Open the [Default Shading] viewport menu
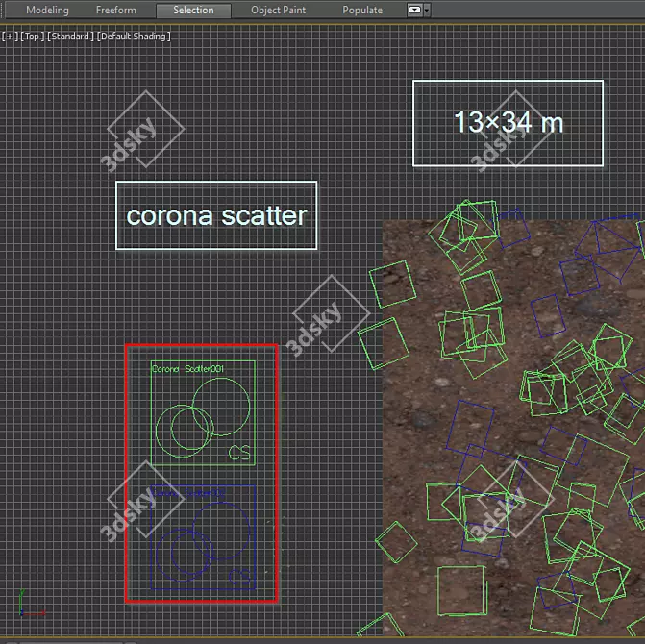The width and height of the screenshot is (645, 644). [x=134, y=37]
